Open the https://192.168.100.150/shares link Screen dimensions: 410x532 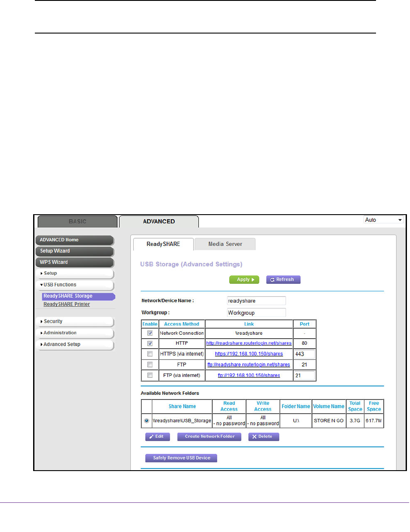[x=249, y=354]
